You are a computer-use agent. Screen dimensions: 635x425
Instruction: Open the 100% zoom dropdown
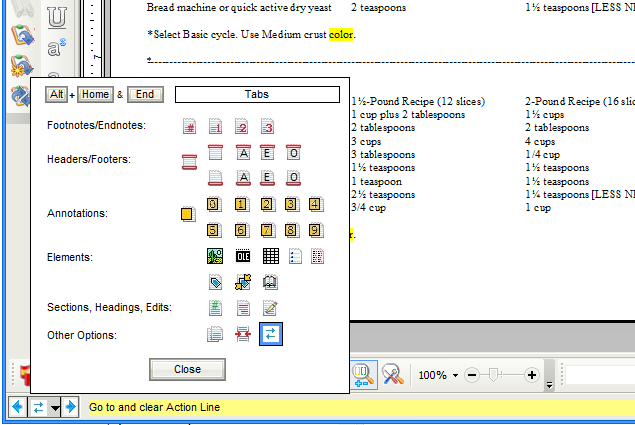tap(455, 375)
